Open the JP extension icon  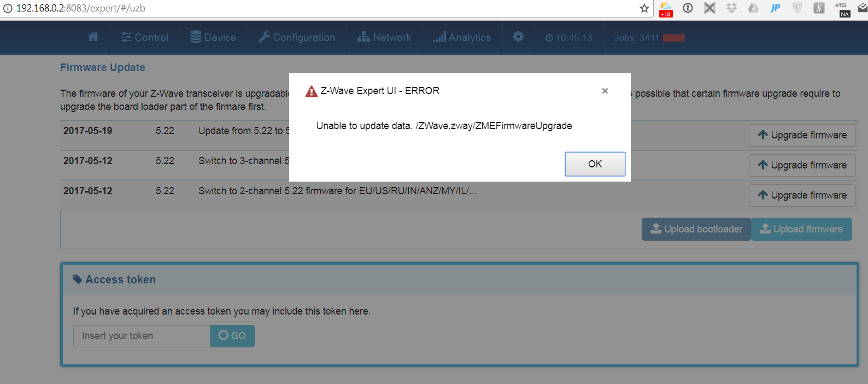(x=775, y=8)
